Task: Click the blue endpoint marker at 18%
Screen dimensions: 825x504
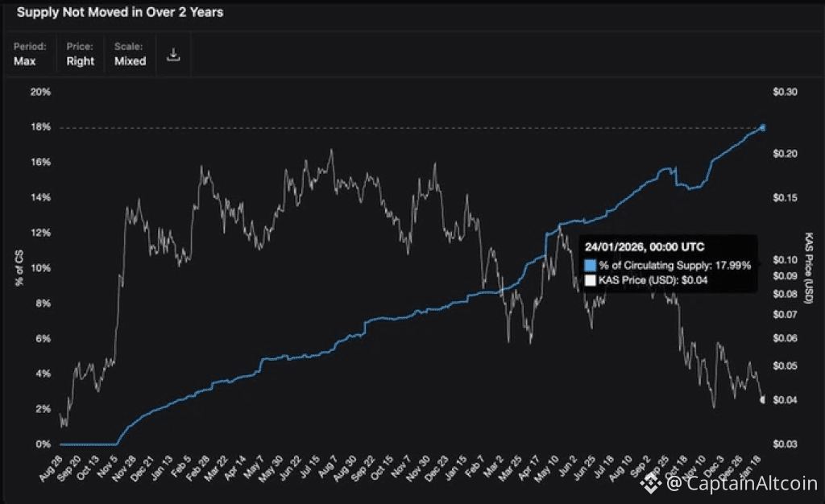Action: [x=764, y=127]
